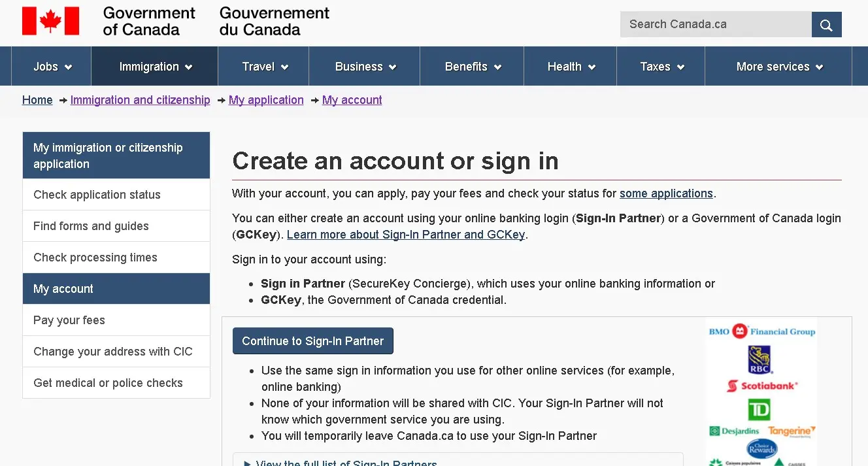Click the Tangerine logo
The width and height of the screenshot is (868, 466).
click(x=792, y=431)
